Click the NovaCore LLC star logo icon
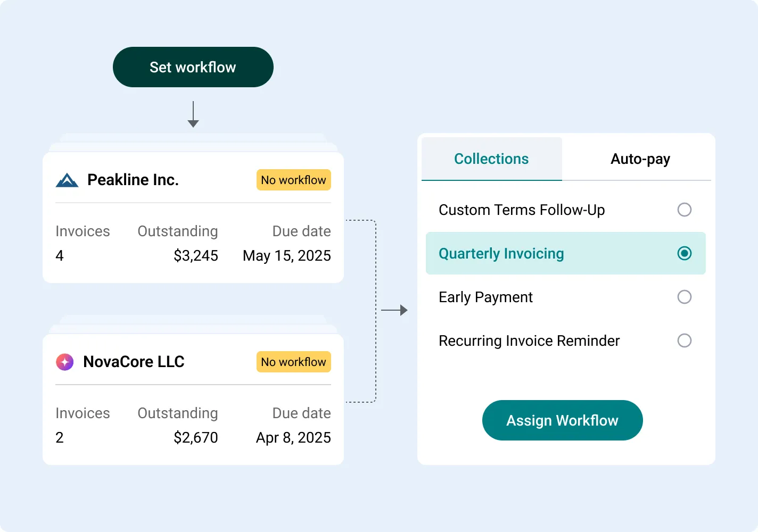The height and width of the screenshot is (532, 758). coord(65,362)
